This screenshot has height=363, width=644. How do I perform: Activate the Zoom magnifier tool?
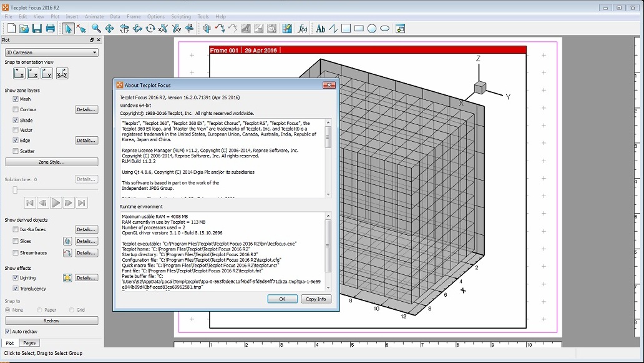click(x=96, y=28)
